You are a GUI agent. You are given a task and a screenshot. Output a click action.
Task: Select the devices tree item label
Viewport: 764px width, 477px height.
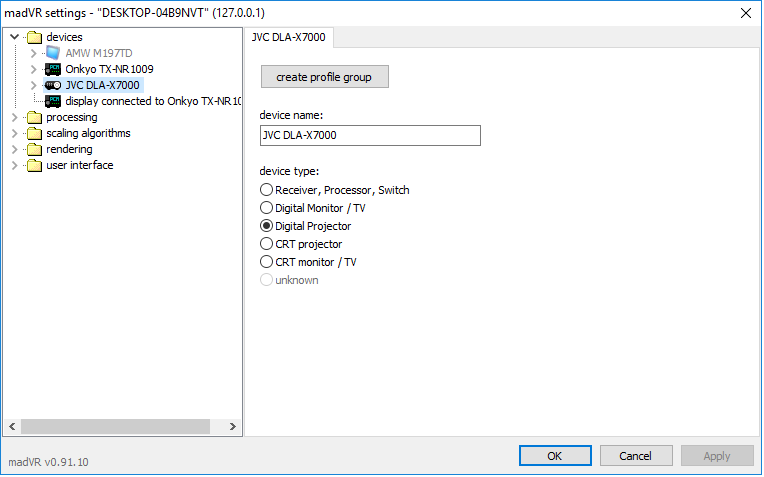[x=64, y=37]
